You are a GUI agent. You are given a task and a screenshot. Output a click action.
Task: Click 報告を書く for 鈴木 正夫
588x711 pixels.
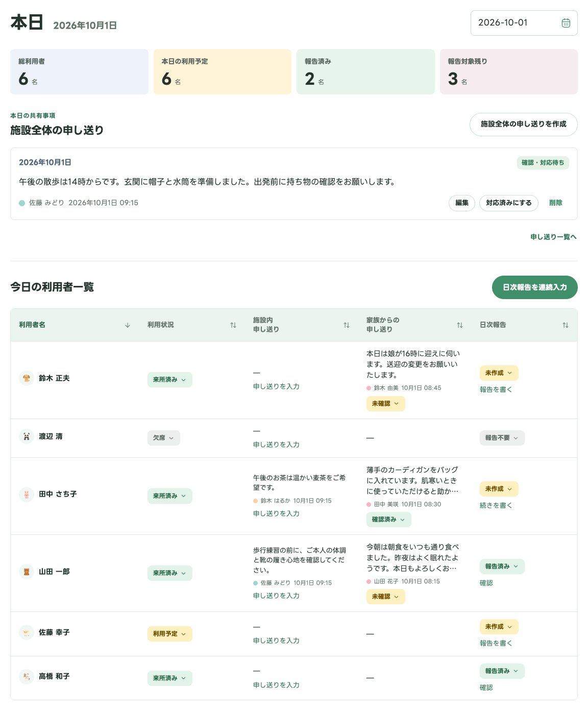coord(496,389)
